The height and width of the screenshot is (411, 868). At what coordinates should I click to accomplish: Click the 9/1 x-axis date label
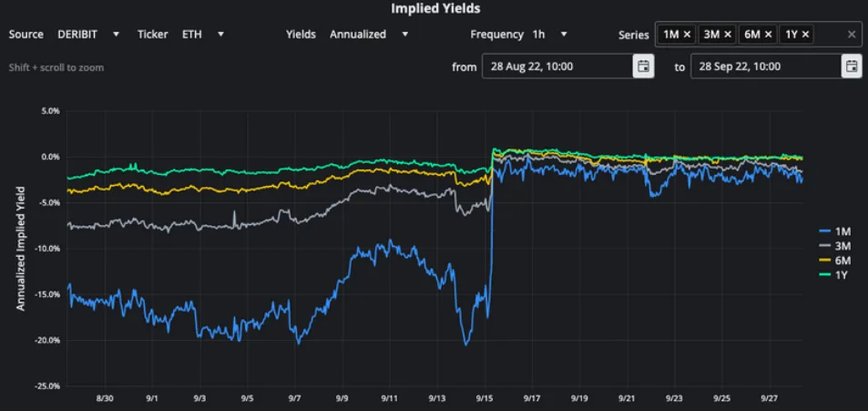pyautogui.click(x=152, y=397)
